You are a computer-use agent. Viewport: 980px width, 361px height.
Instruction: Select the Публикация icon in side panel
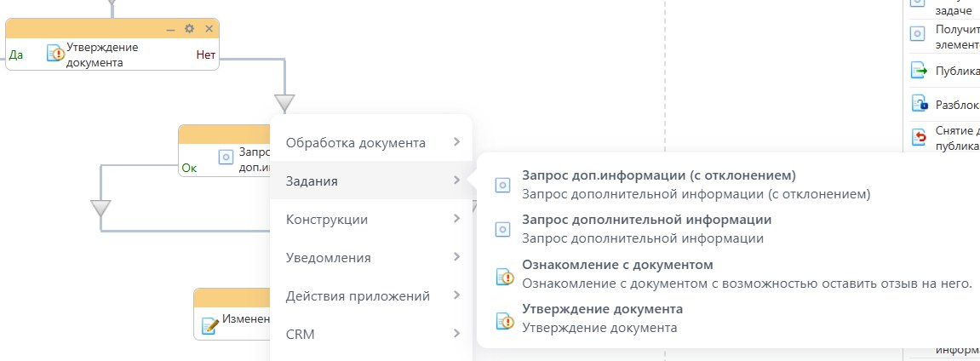[919, 71]
